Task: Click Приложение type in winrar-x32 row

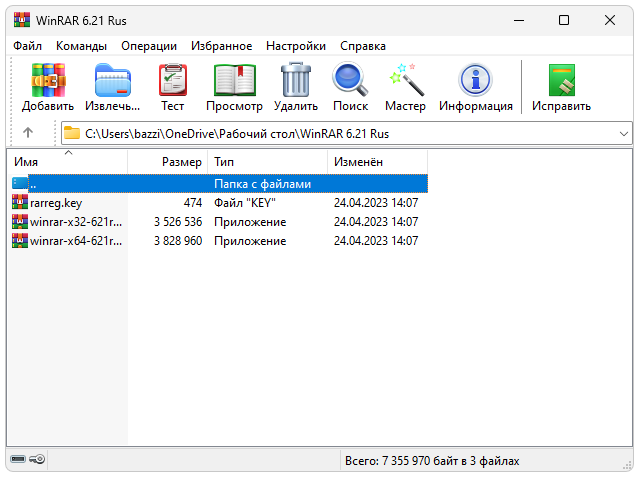Action: [x=250, y=221]
